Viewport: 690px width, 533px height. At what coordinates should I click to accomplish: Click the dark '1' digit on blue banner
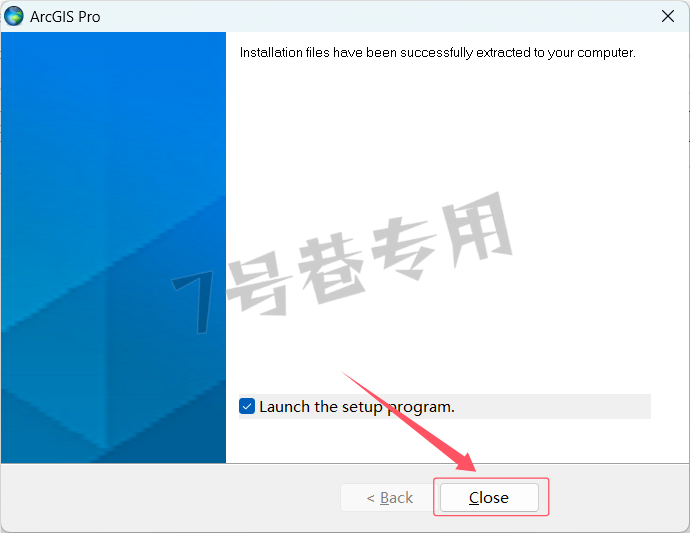pyautogui.click(x=194, y=303)
